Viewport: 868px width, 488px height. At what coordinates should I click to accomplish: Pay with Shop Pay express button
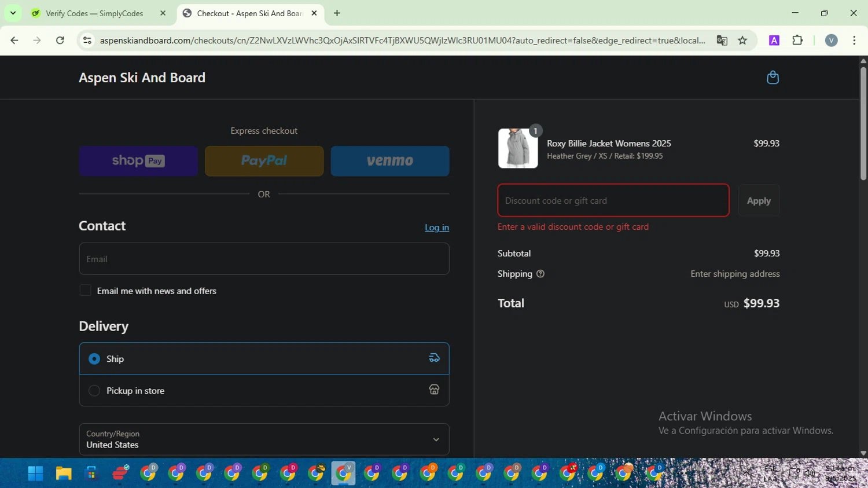[138, 161]
